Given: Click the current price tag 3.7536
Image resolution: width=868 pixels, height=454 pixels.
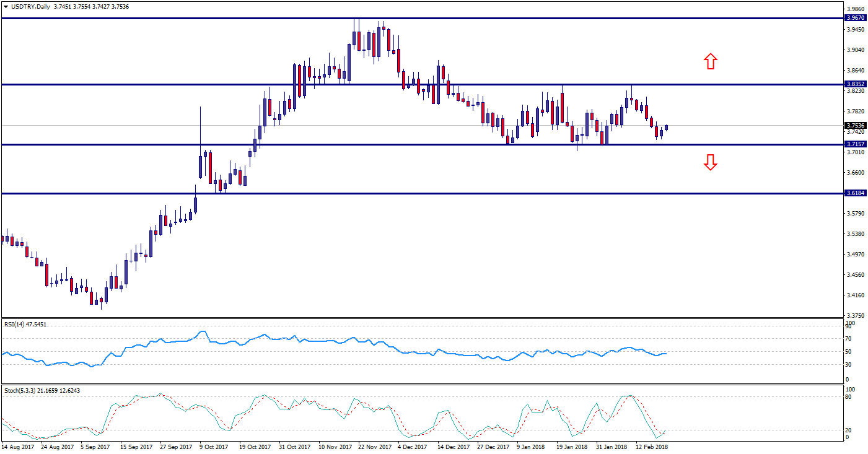Looking at the screenshot, I should click(x=856, y=125).
